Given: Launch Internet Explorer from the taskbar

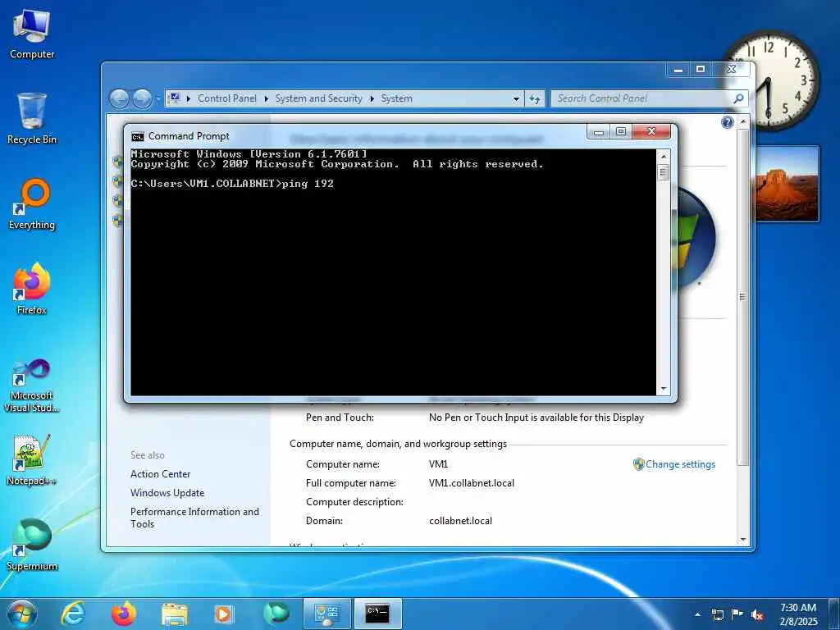Looking at the screenshot, I should coord(73,614).
